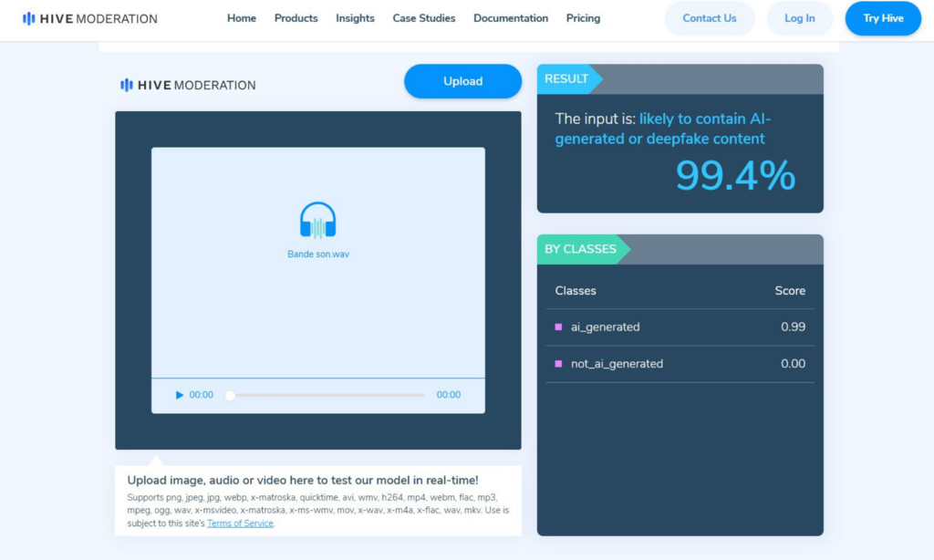Viewport: 934px width, 560px height.
Task: Play the Bande son.wav audio
Action: (x=180, y=395)
